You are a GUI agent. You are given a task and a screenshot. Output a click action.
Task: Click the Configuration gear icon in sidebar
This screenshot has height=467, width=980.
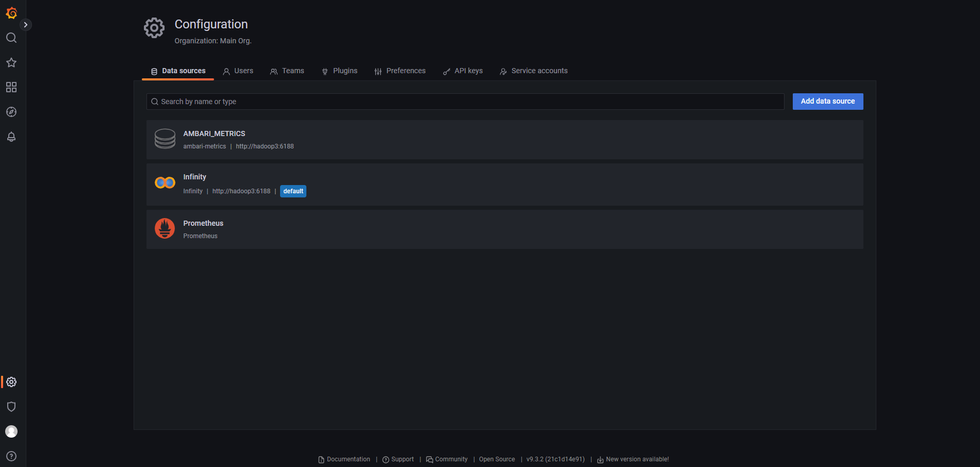[x=11, y=382]
